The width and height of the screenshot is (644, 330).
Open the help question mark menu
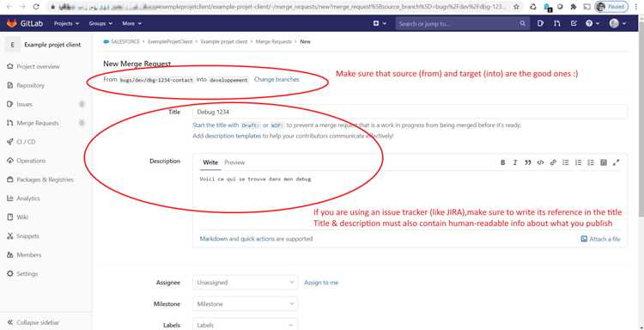tap(592, 24)
